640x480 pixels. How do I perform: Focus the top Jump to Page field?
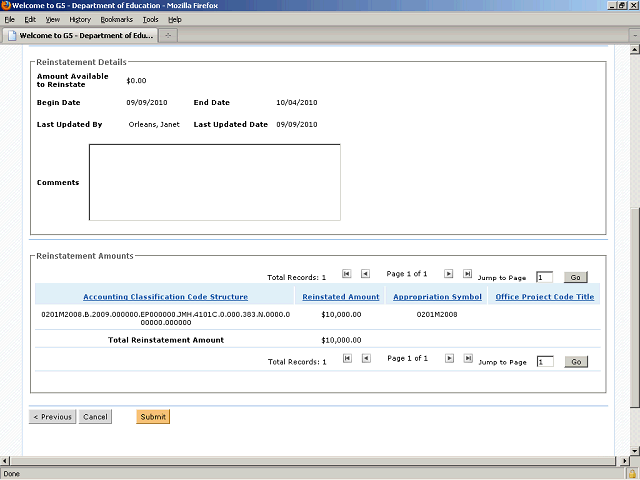coord(544,278)
